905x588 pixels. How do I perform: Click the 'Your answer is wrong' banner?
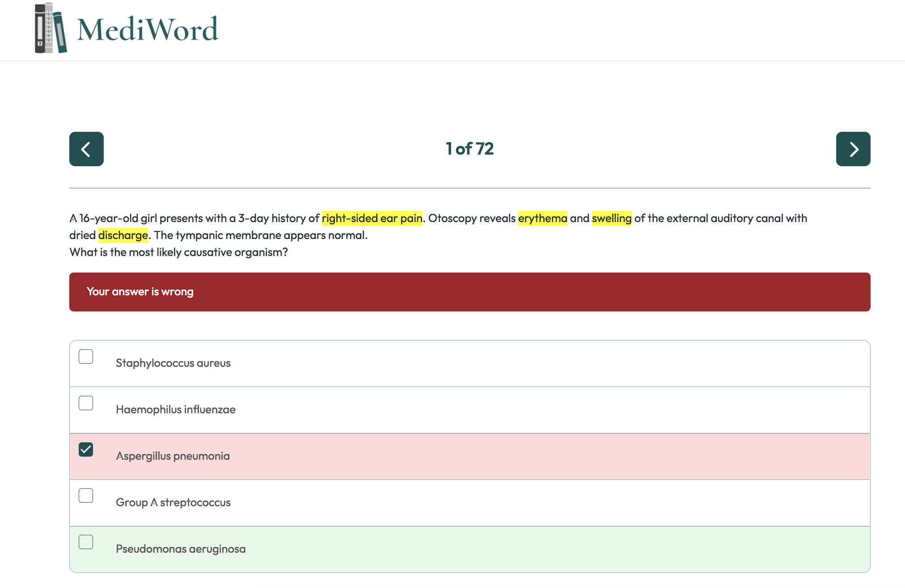[x=469, y=292]
